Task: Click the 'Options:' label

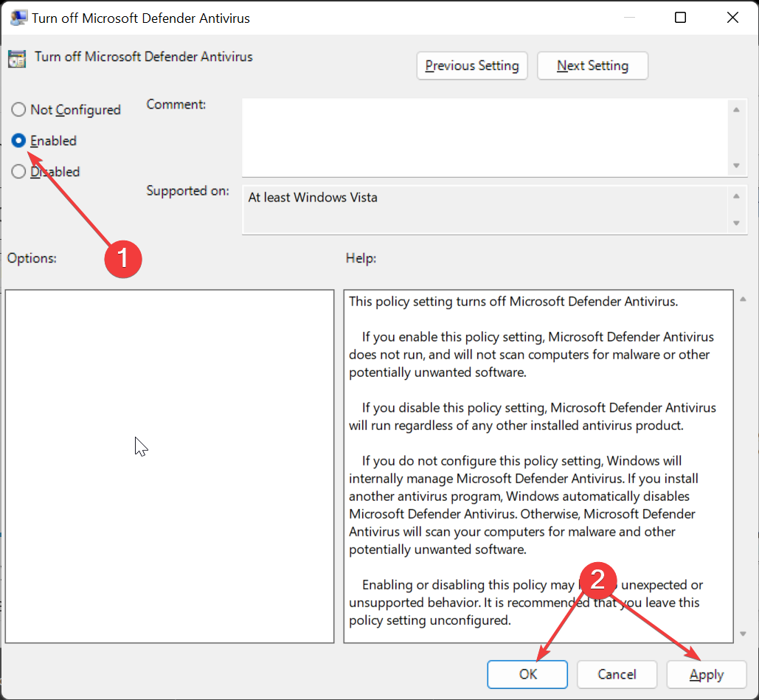Action: 32,258
